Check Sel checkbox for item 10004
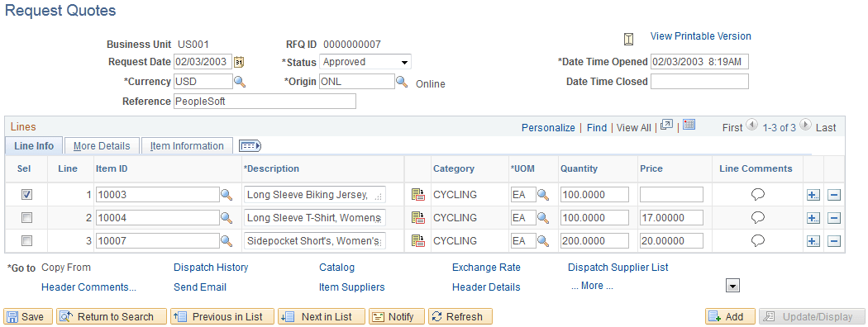This screenshot has width=868, height=327. (x=26, y=218)
